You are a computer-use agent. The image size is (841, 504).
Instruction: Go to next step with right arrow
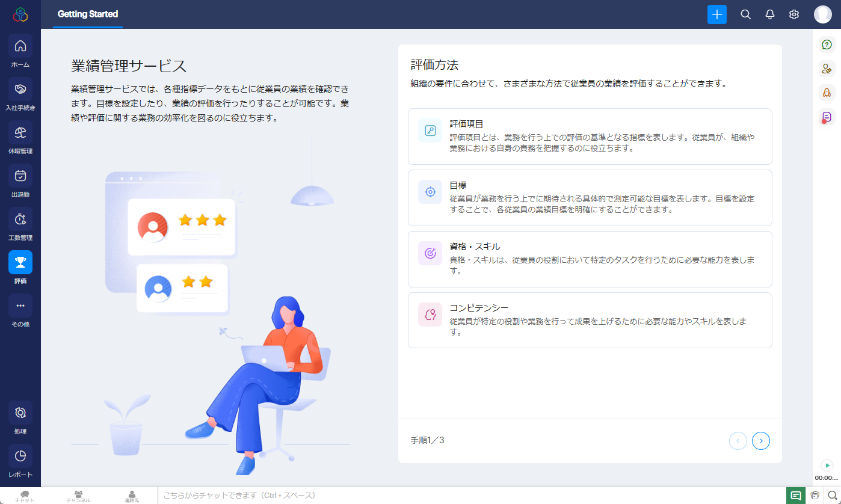pyautogui.click(x=760, y=441)
